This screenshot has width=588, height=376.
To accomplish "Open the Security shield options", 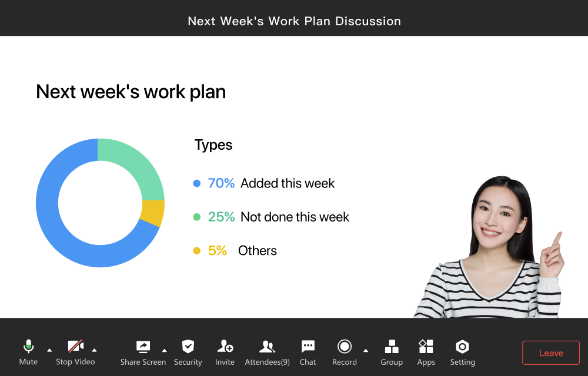I will coord(188,352).
